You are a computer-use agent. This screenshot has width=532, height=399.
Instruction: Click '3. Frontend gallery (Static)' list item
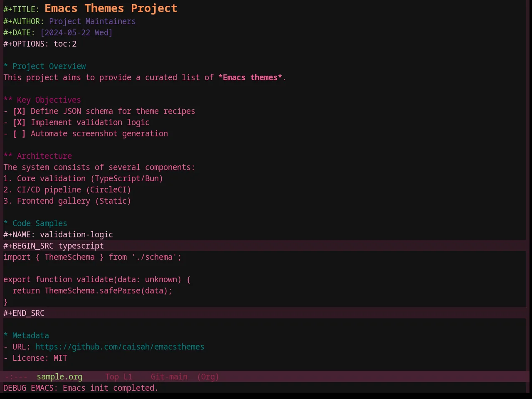pyautogui.click(x=67, y=201)
